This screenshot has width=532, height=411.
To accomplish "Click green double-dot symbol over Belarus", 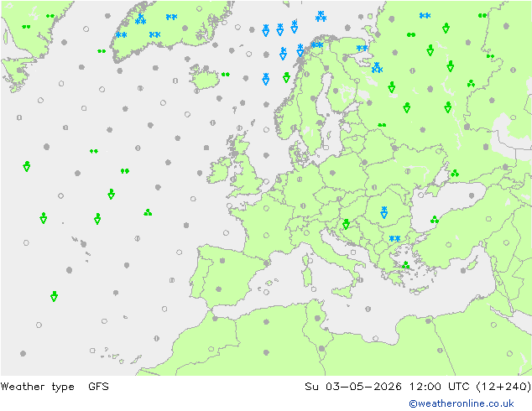I will click(x=382, y=125).
